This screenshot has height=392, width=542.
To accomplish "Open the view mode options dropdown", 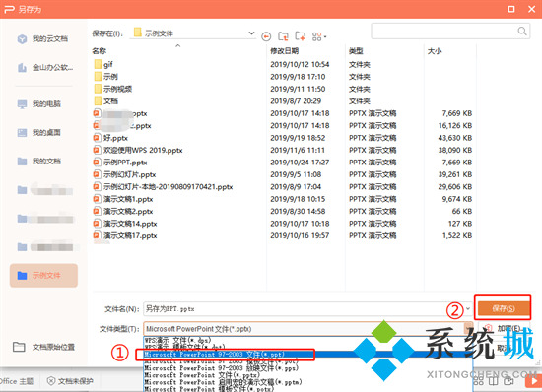I will click(319, 36).
